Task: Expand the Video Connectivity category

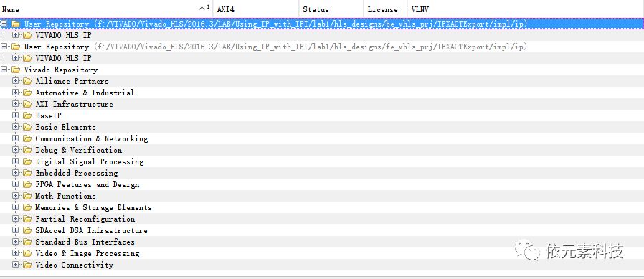Action: [16, 265]
